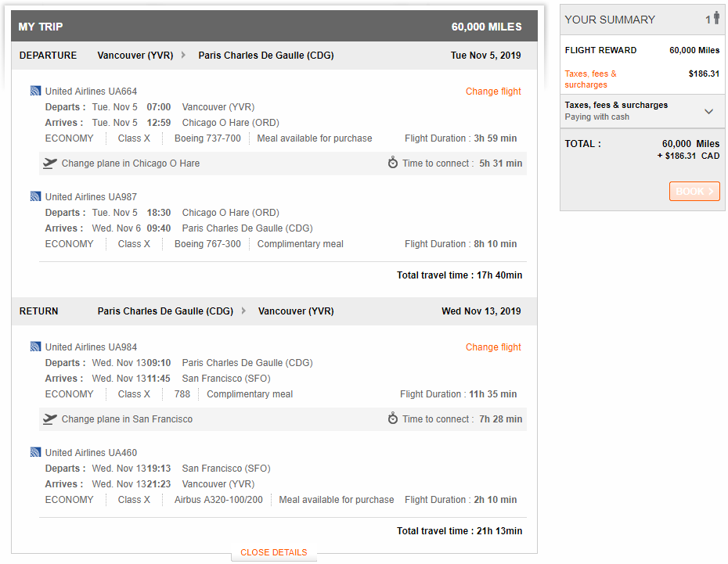This screenshot has height=564, width=728.
Task: Click the United Airlines logo beside UA664
Action: click(x=35, y=91)
